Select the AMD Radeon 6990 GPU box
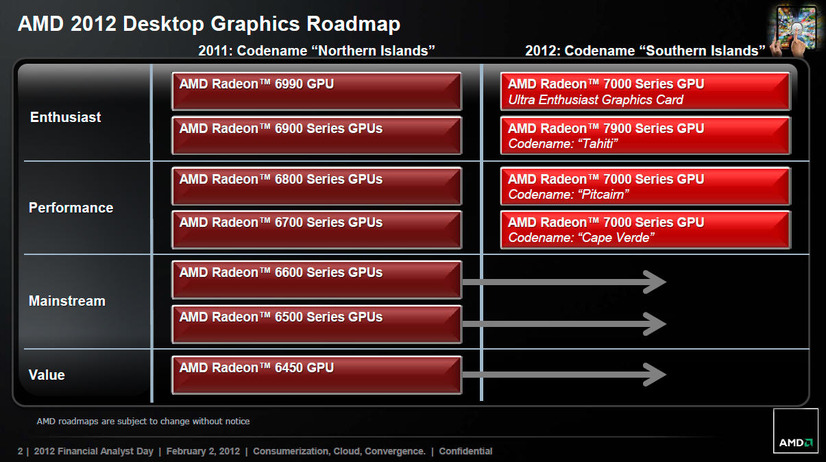The image size is (826, 462). (x=317, y=91)
